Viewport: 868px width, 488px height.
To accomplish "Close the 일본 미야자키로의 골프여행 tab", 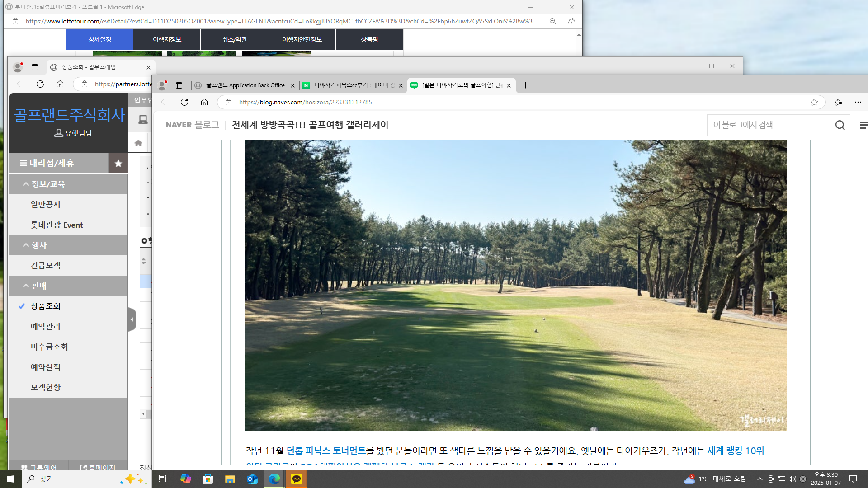I will [x=509, y=85].
